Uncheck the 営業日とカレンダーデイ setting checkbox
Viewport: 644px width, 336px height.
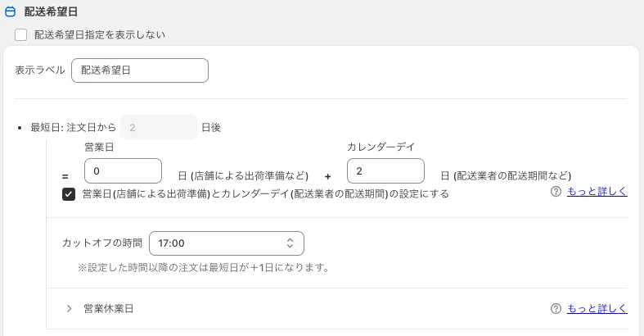click(69, 194)
